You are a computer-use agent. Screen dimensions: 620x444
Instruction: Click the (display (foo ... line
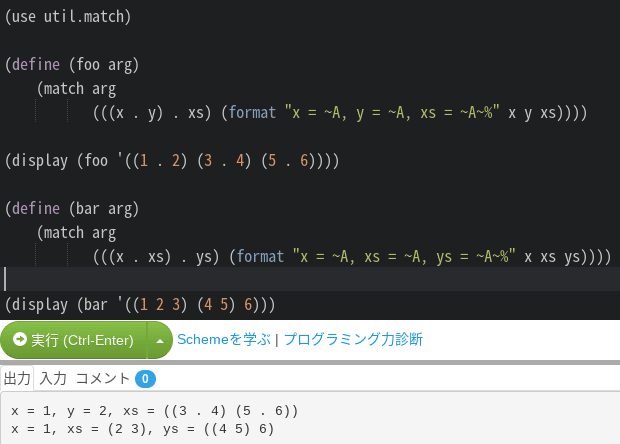(x=172, y=161)
